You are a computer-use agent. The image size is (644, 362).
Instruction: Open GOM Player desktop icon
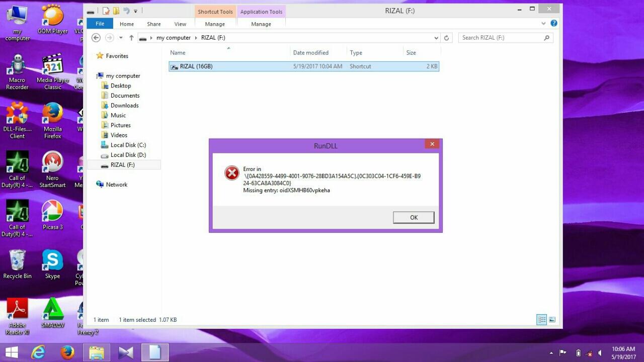[x=52, y=20]
